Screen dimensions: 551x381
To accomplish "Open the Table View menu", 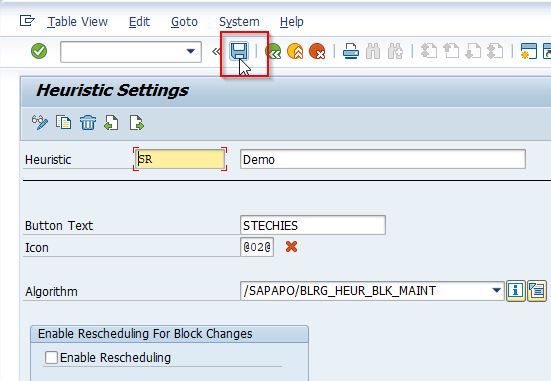I will click(78, 22).
